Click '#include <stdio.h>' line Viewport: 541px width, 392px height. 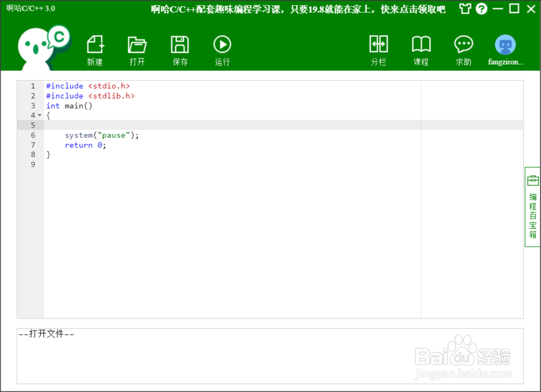coord(88,86)
